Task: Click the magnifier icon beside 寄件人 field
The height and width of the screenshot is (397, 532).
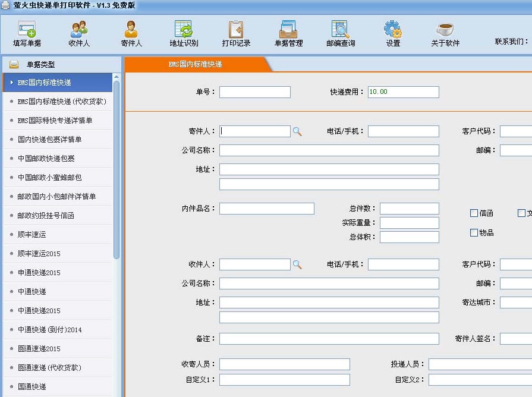Action: (297, 131)
